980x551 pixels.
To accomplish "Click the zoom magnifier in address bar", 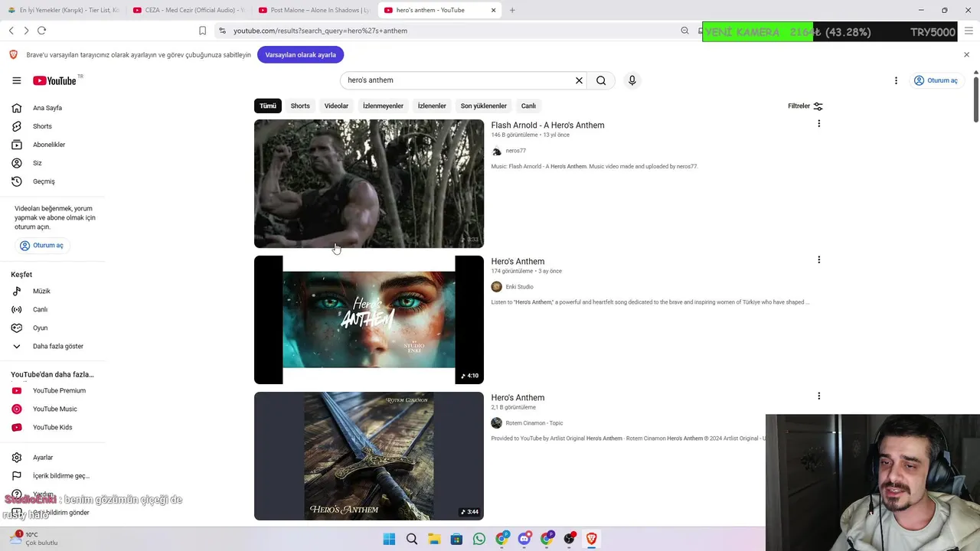I will tap(684, 31).
